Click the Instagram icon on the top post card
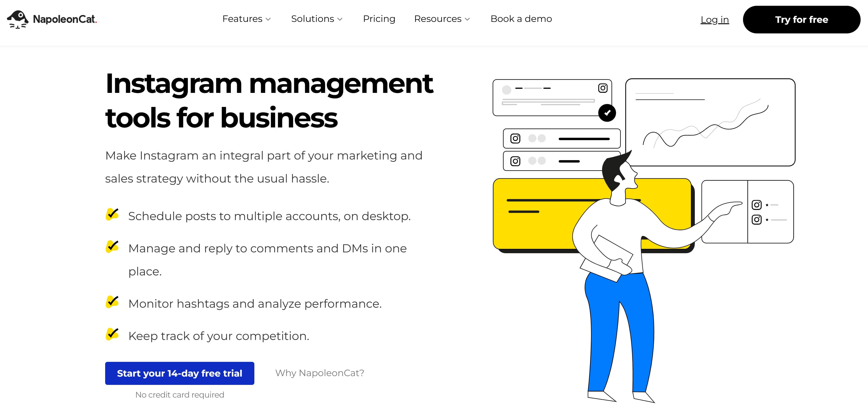868x413 pixels. tap(603, 88)
